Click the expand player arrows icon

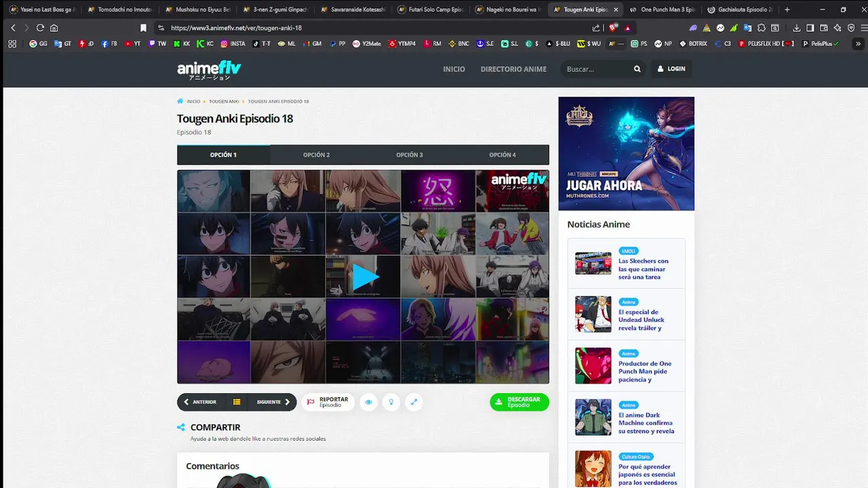click(414, 402)
